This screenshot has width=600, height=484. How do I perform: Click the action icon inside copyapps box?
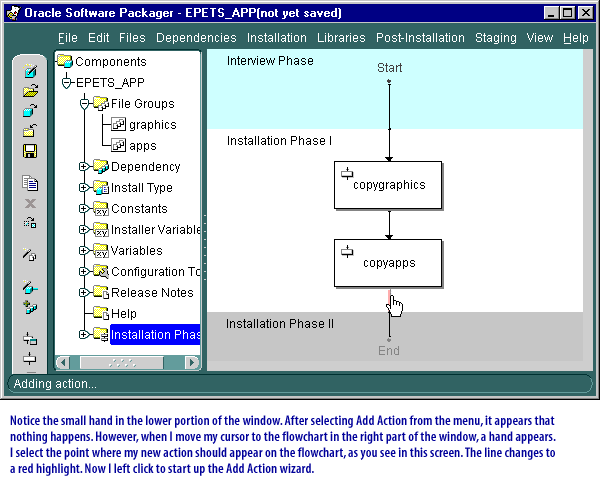pyautogui.click(x=347, y=252)
